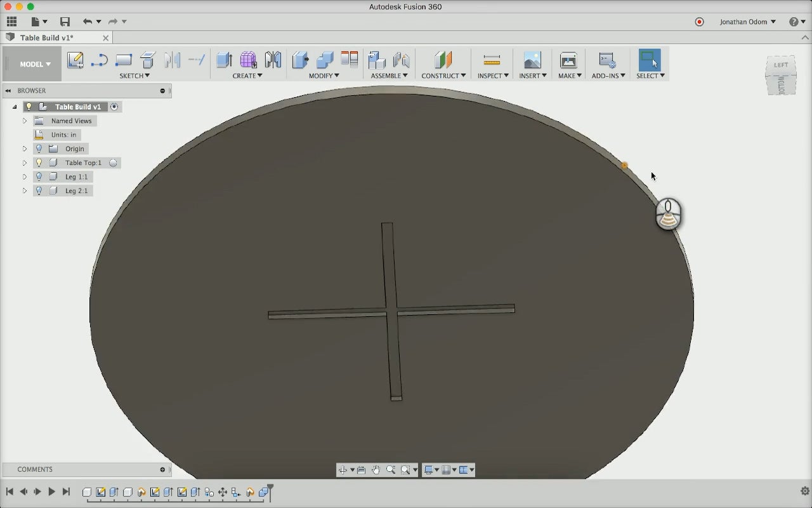
Task: Click the Extrude tool in Create group
Action: point(224,60)
